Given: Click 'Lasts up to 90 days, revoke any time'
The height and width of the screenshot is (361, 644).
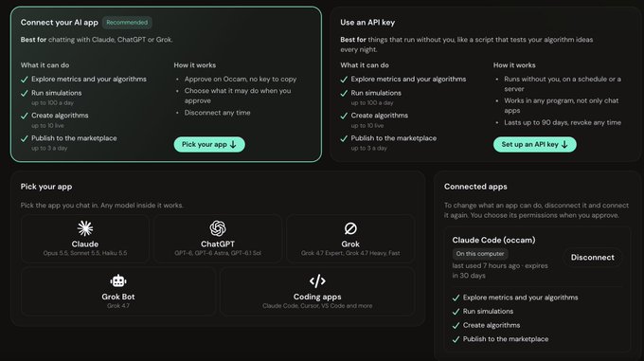Looking at the screenshot, I should 563,122.
